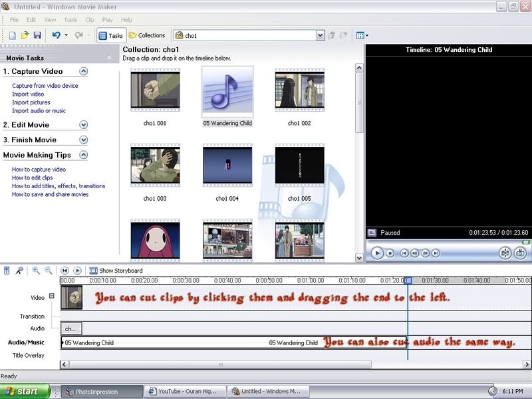Image resolution: width=532 pixels, height=399 pixels.
Task: Open How to edit clips tip
Action: tap(32, 178)
